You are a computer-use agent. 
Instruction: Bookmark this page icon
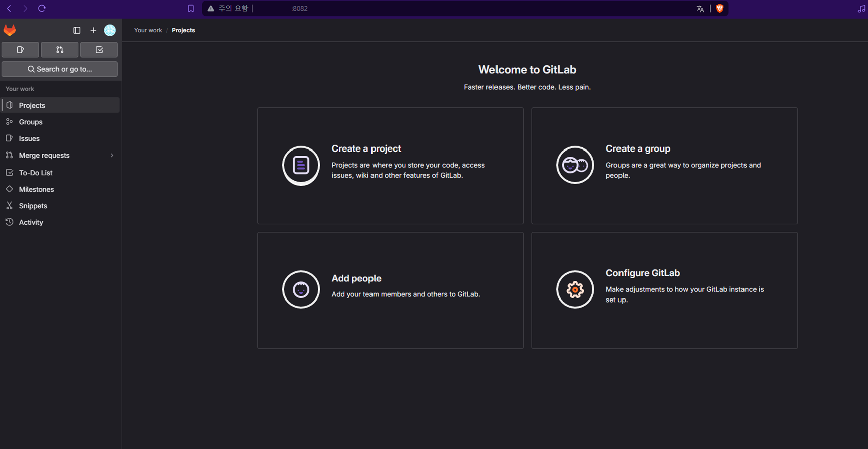click(191, 9)
